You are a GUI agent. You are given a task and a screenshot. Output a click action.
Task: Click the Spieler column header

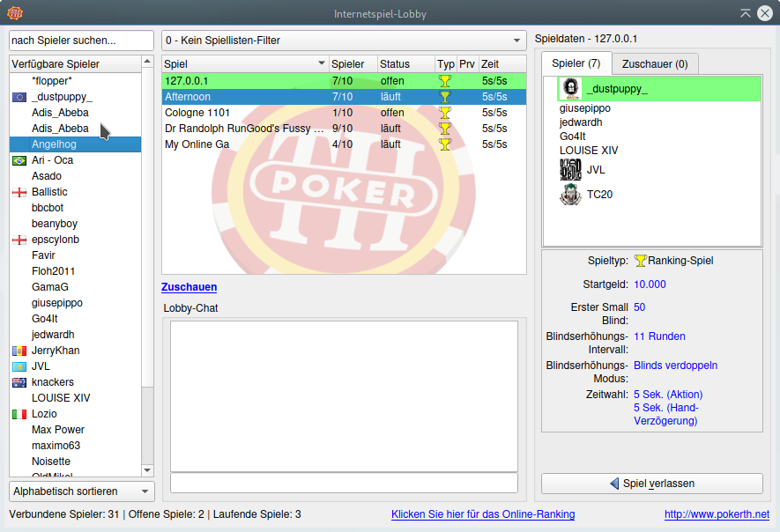[x=353, y=64]
